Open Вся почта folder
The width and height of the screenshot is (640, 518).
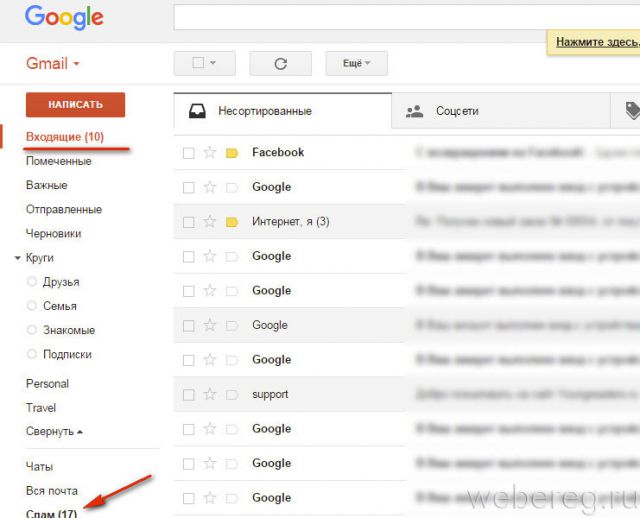[x=52, y=491]
